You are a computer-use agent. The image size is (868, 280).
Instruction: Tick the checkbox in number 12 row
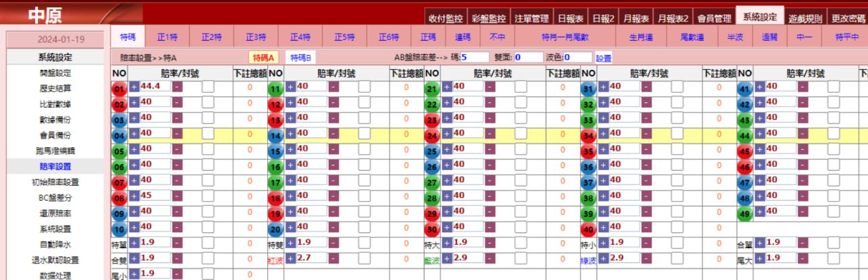pos(364,102)
